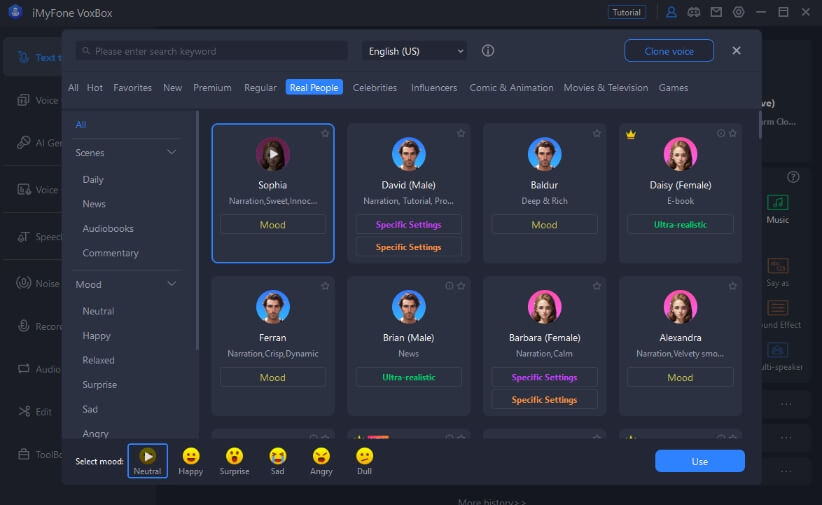822x505 pixels.
Task: Open user account icon in title bar
Action: click(672, 12)
